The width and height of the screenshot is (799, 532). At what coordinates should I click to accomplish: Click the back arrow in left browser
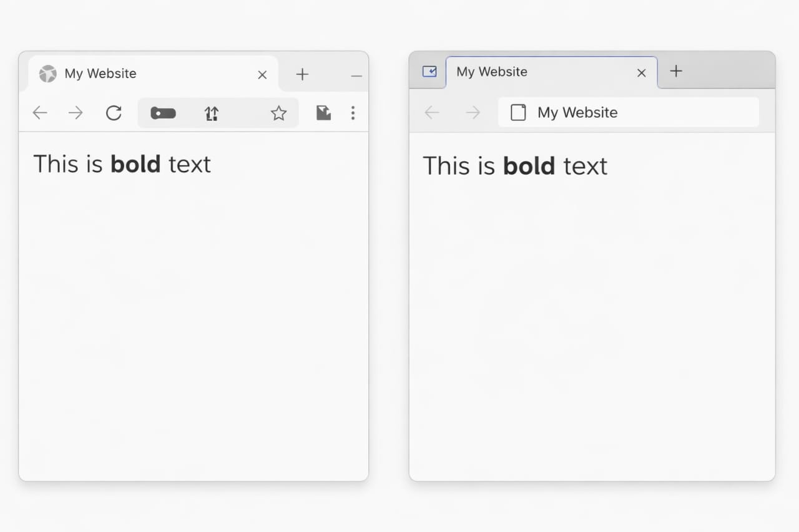[x=40, y=113]
